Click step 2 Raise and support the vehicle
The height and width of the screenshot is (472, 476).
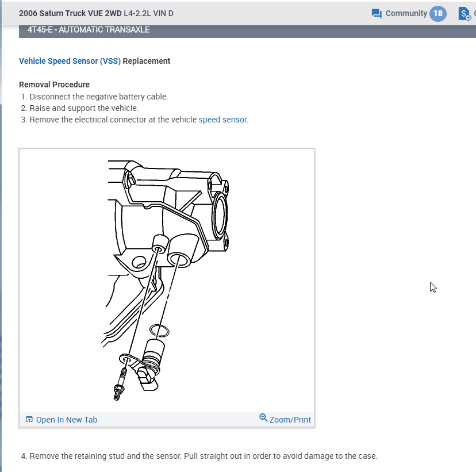(84, 108)
